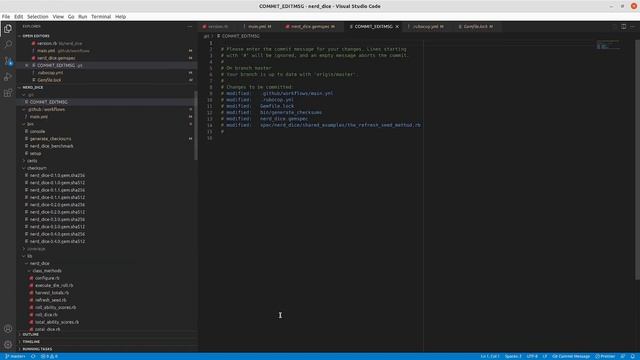
Task: Open configure.rb in class_methods
Action: [x=47, y=278]
